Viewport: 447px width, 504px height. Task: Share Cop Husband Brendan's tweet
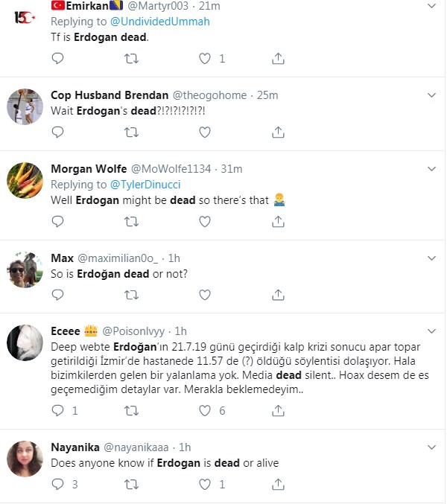click(278, 132)
